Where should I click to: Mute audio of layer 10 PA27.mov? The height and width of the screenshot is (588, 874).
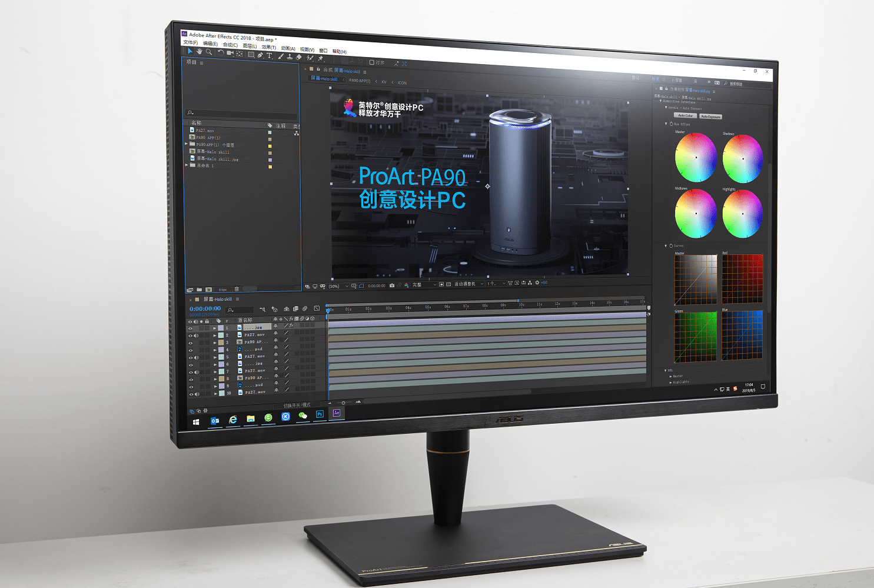click(x=197, y=394)
